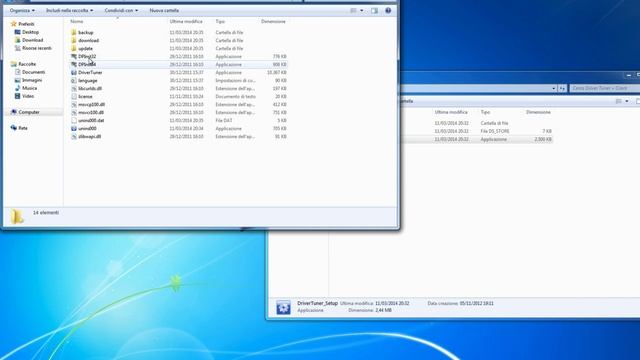Click the change view icon in front window
Viewport: 640px width, 360px height.
(x=353, y=11)
